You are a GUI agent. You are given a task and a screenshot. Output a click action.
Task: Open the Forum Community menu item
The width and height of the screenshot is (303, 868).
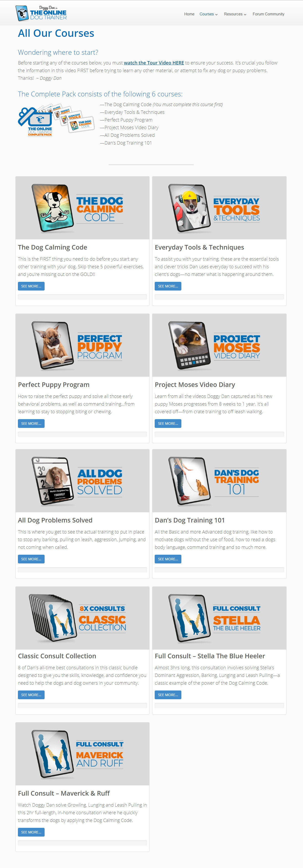pyautogui.click(x=268, y=14)
